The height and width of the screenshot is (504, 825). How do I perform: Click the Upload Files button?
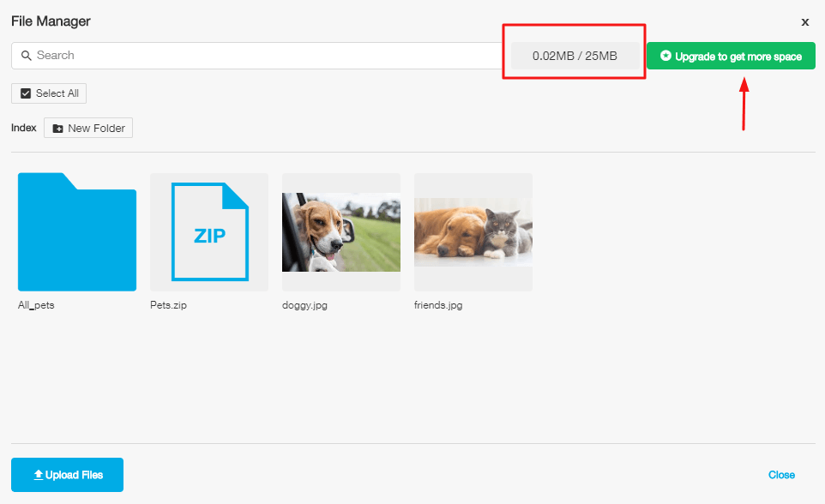(68, 475)
